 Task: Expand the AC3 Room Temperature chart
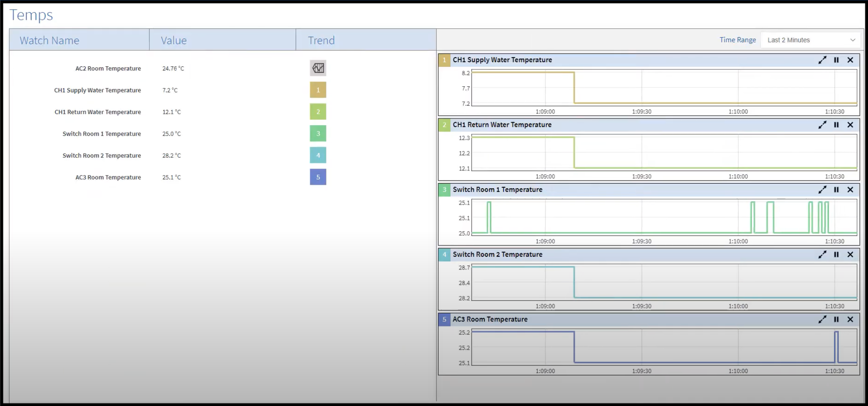click(x=822, y=319)
